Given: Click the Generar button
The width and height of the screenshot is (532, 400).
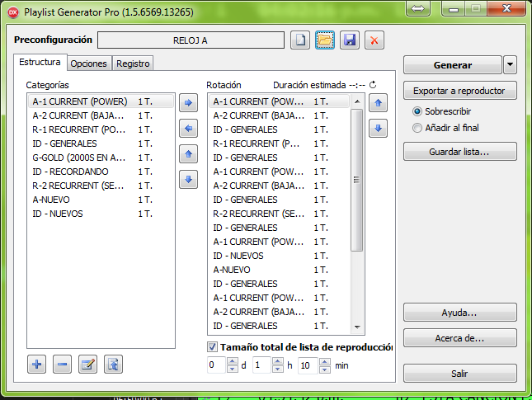Looking at the screenshot, I should 453,65.
